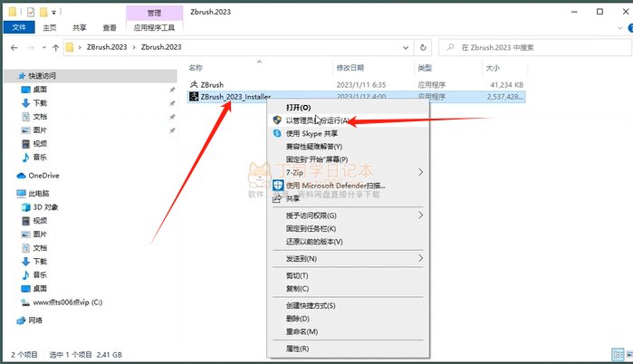
Task: Select 网络 in the navigation pane
Action: tap(35, 321)
